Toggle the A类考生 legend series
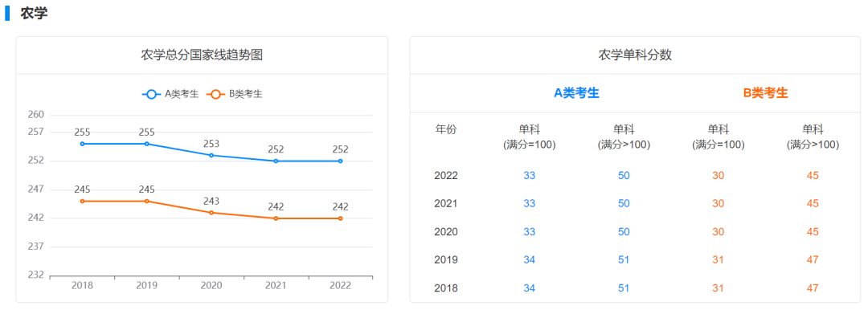 pos(170,94)
